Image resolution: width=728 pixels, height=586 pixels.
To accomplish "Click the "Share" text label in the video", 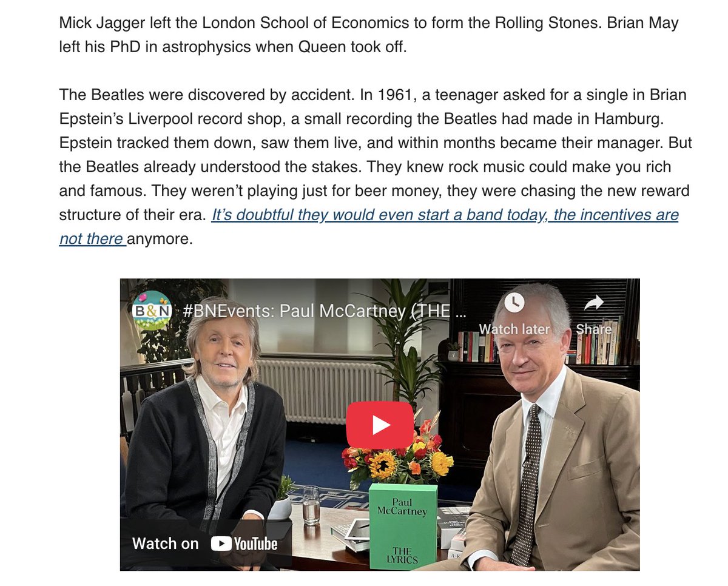I will 594,329.
